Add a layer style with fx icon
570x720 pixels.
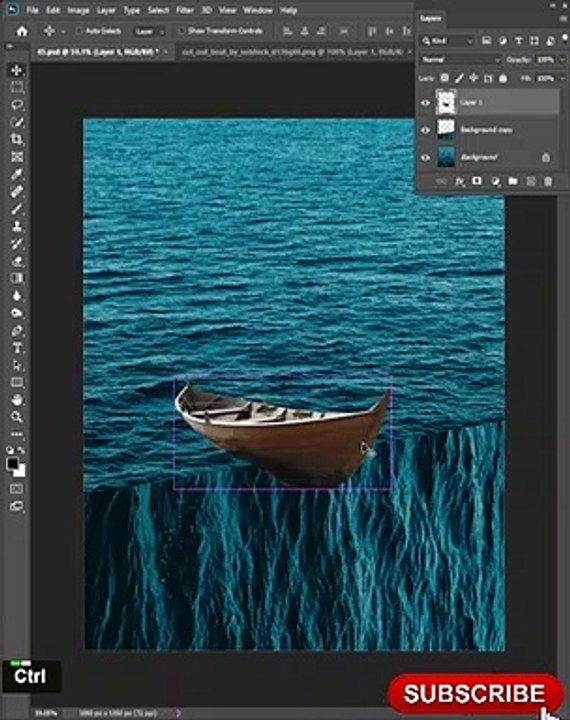point(460,181)
